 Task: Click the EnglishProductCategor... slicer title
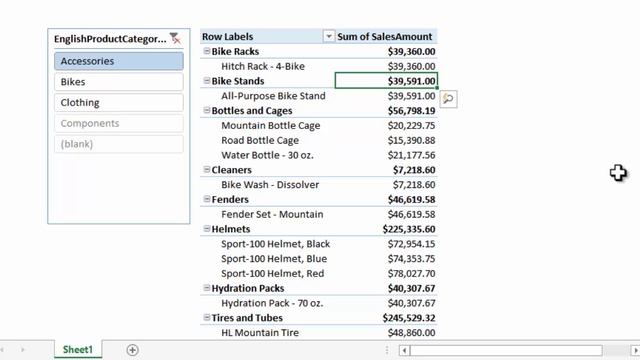[110, 39]
